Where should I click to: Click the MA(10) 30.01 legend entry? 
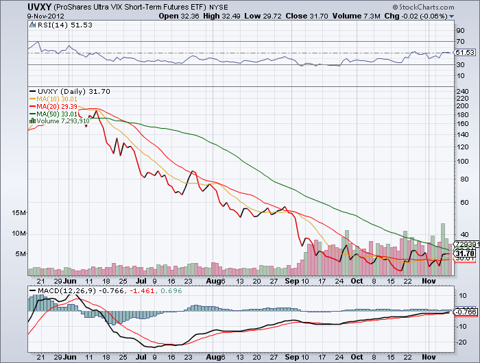pyautogui.click(x=57, y=99)
